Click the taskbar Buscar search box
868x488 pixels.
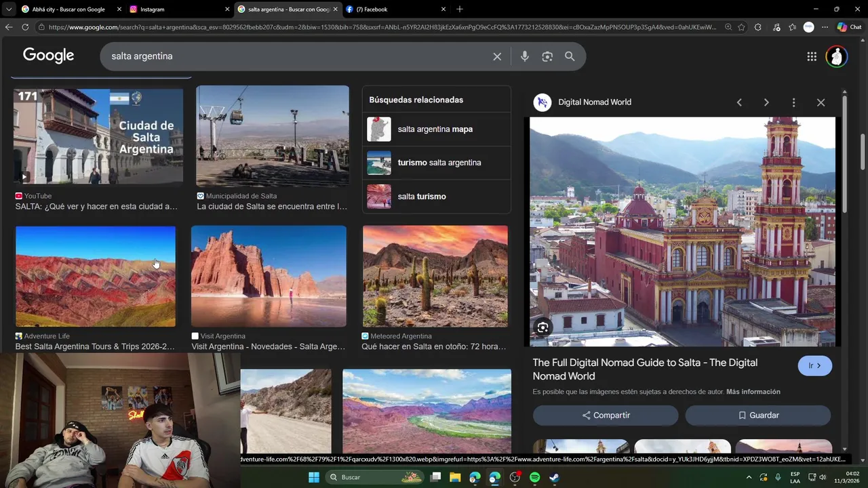point(374,477)
